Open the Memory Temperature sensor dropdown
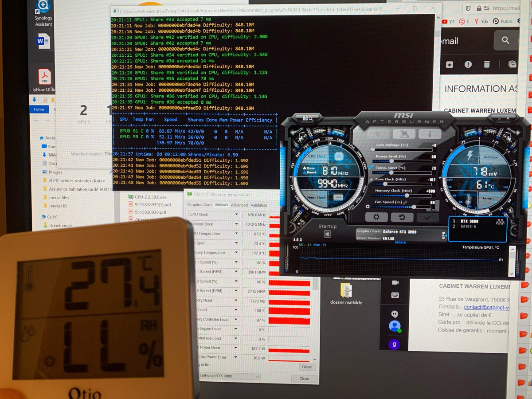Viewport: 532px width, 399px height. coord(236,253)
